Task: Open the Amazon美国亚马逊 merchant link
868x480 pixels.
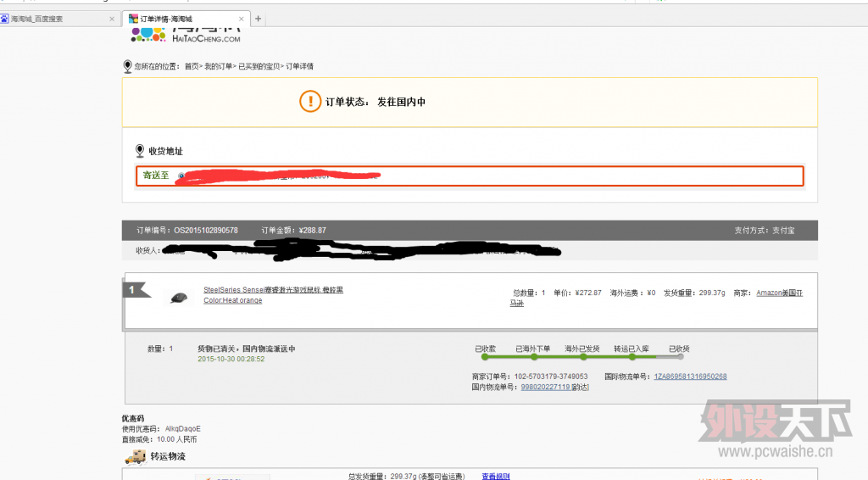Action: coord(780,293)
